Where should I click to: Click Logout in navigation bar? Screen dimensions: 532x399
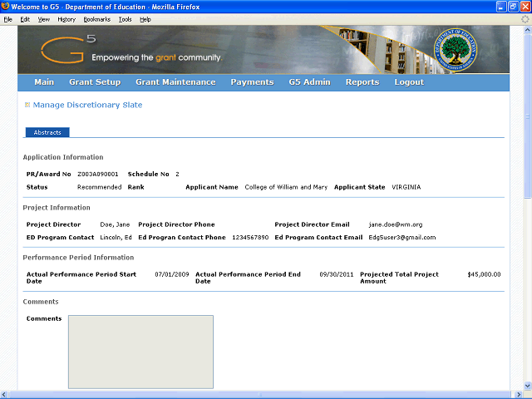click(x=409, y=82)
